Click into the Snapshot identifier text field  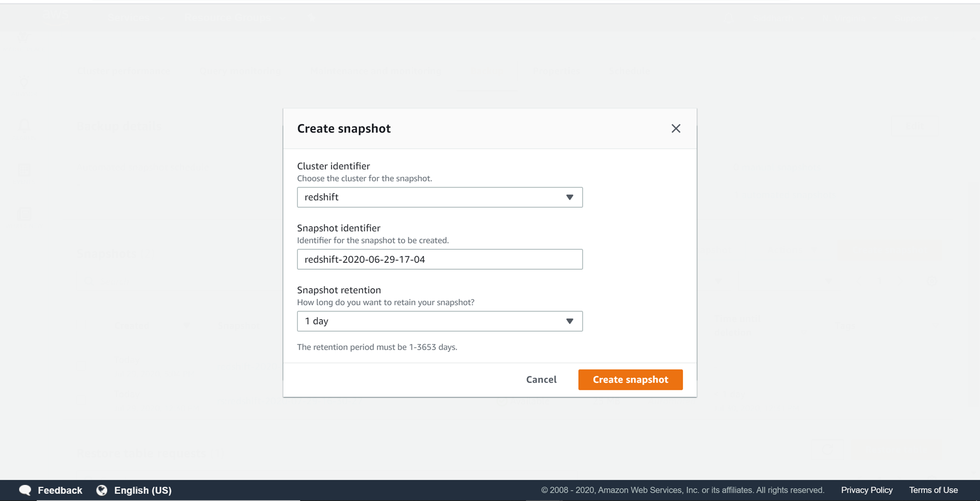coord(440,260)
